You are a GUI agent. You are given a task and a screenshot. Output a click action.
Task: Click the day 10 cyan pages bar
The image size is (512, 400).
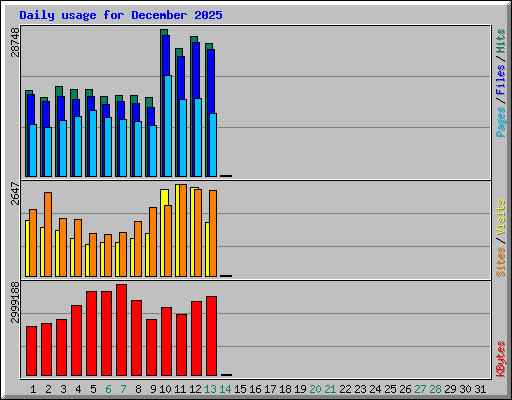point(168,126)
